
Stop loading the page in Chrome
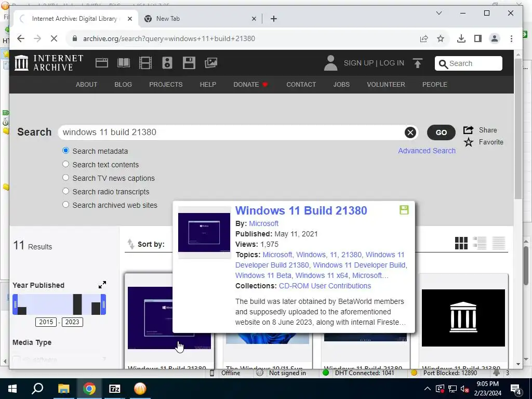(54, 38)
